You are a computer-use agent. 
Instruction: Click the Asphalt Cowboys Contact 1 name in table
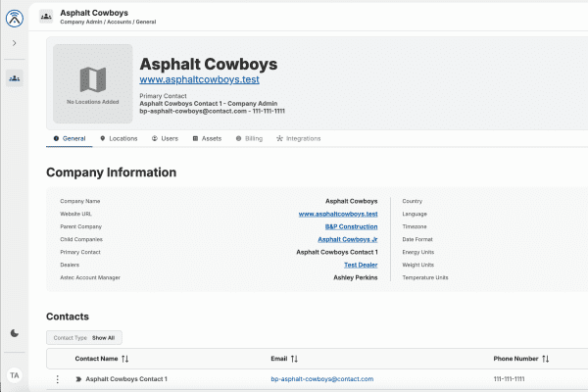coord(126,379)
